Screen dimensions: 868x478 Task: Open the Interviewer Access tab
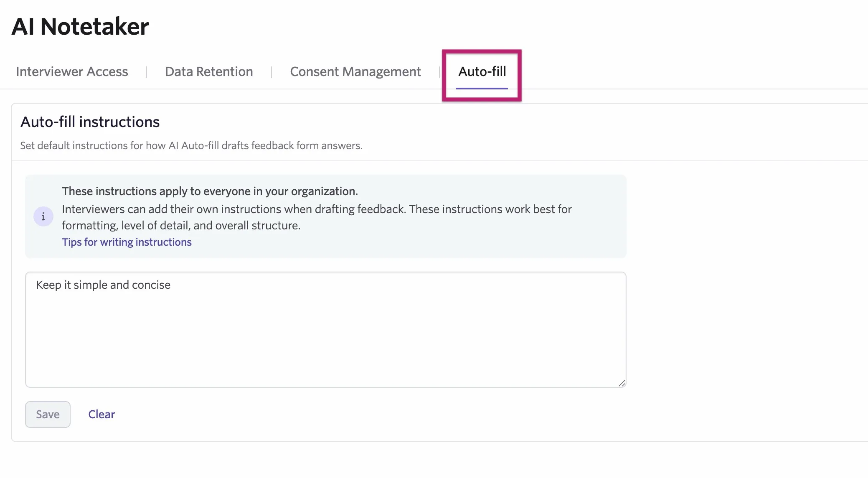tap(72, 71)
